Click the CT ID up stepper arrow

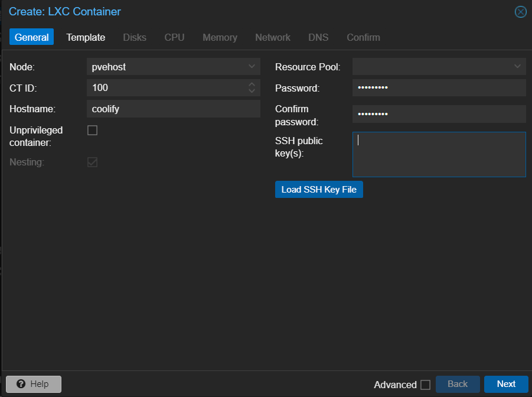point(253,84)
